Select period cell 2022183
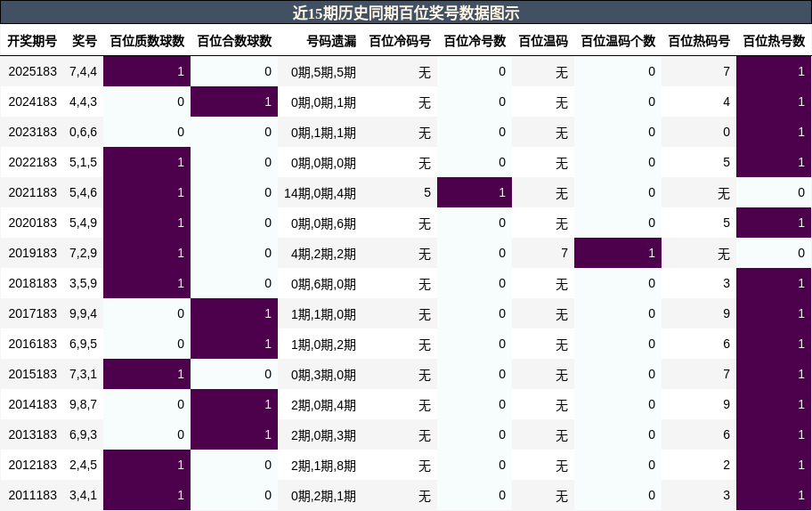 33,162
